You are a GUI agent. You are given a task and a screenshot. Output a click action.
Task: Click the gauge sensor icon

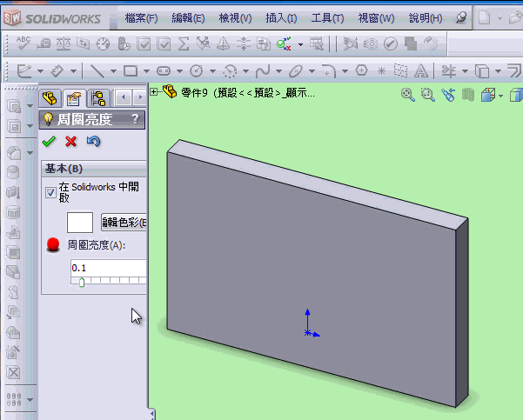click(103, 43)
